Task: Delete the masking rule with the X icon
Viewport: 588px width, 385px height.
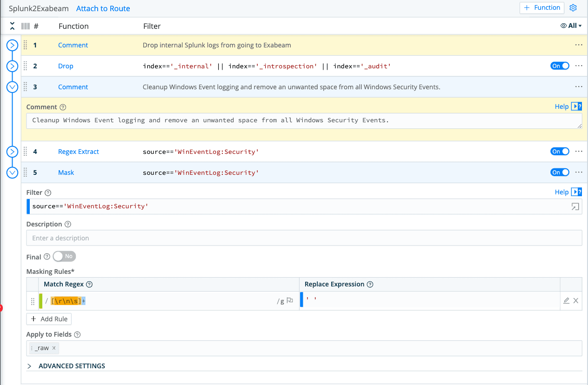Action: click(x=576, y=300)
